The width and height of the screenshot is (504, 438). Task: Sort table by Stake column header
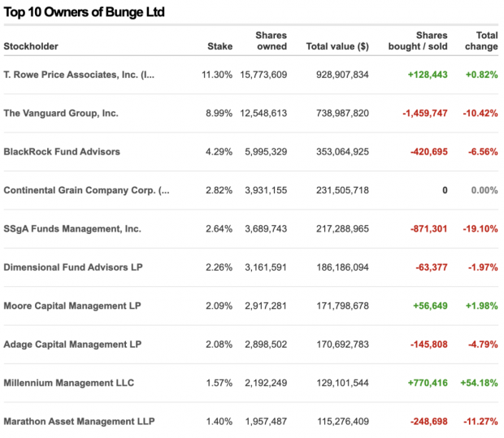point(219,46)
